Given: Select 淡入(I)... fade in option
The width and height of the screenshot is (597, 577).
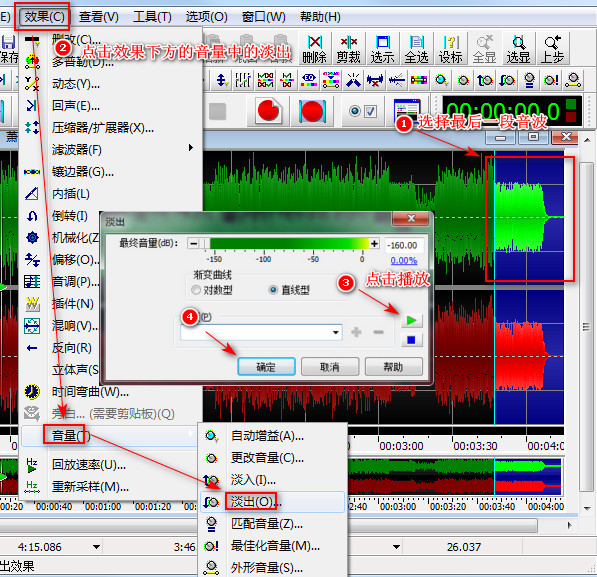Looking at the screenshot, I should 273,480.
